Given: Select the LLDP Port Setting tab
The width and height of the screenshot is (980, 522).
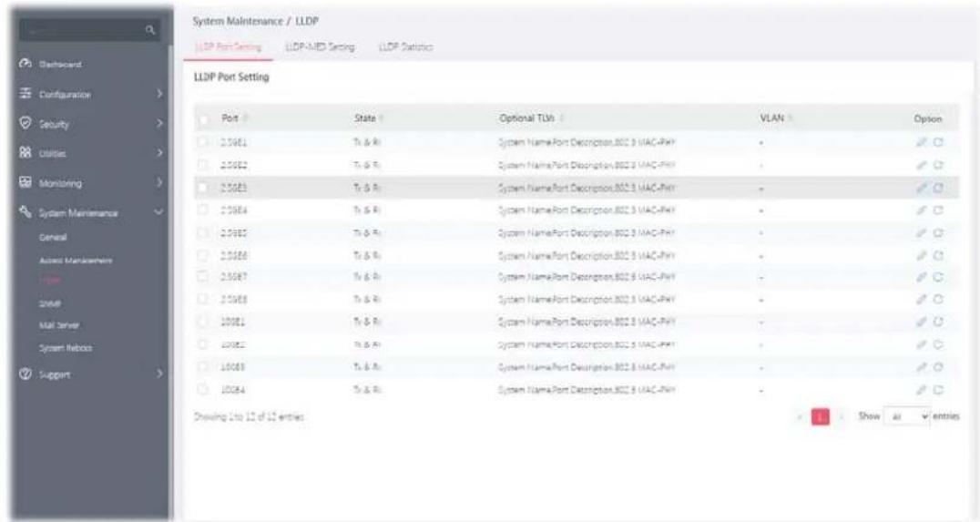Looking at the screenshot, I should [x=228, y=46].
